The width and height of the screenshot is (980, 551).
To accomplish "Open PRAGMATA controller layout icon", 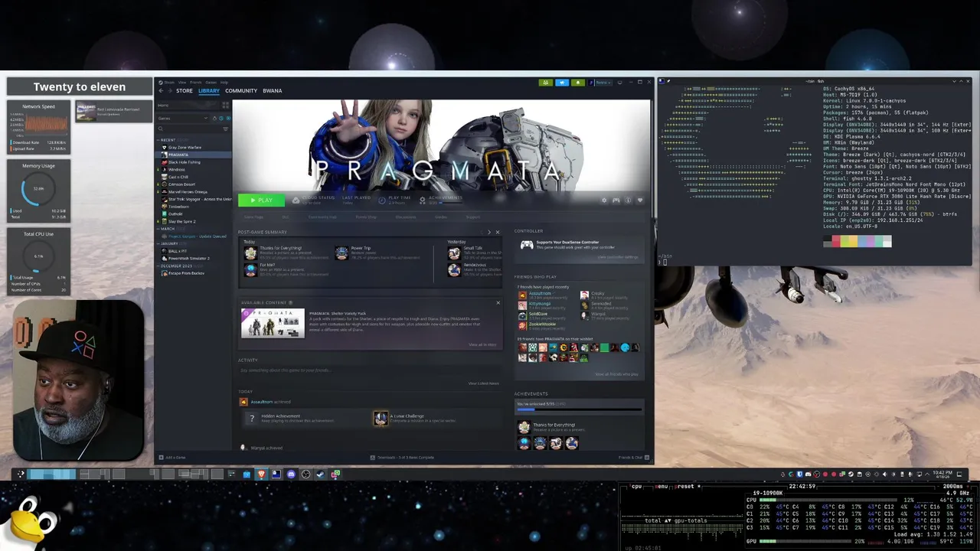I will click(x=616, y=201).
